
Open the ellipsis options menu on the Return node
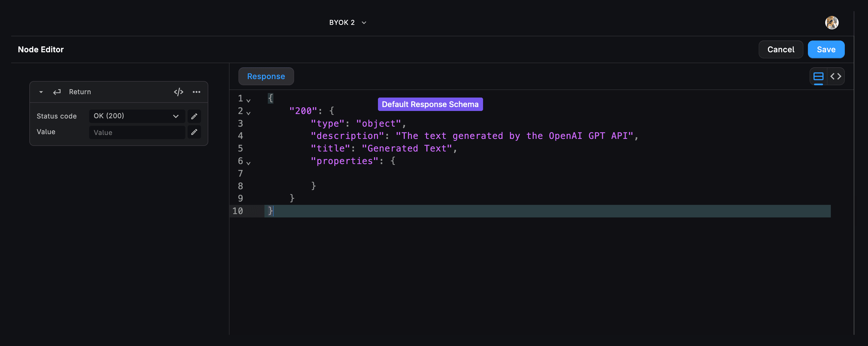[197, 92]
